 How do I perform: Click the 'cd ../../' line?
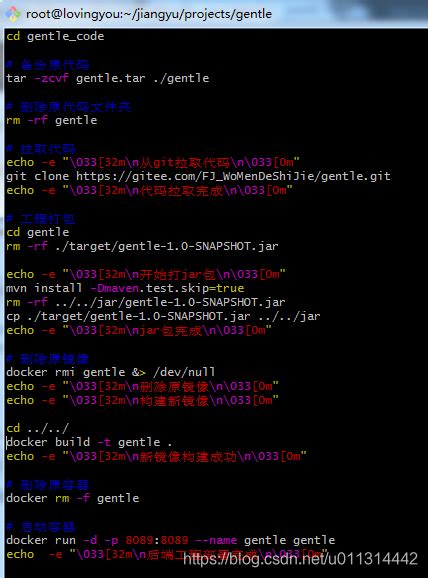(x=38, y=428)
